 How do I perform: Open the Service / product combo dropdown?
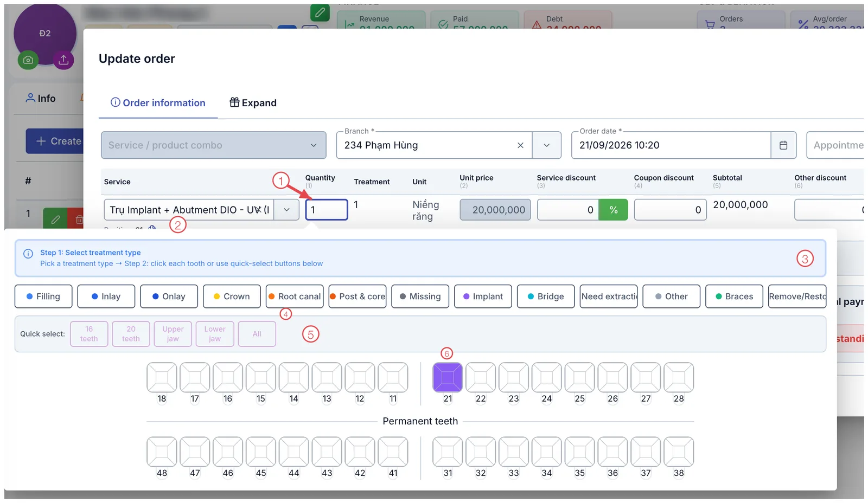(214, 145)
